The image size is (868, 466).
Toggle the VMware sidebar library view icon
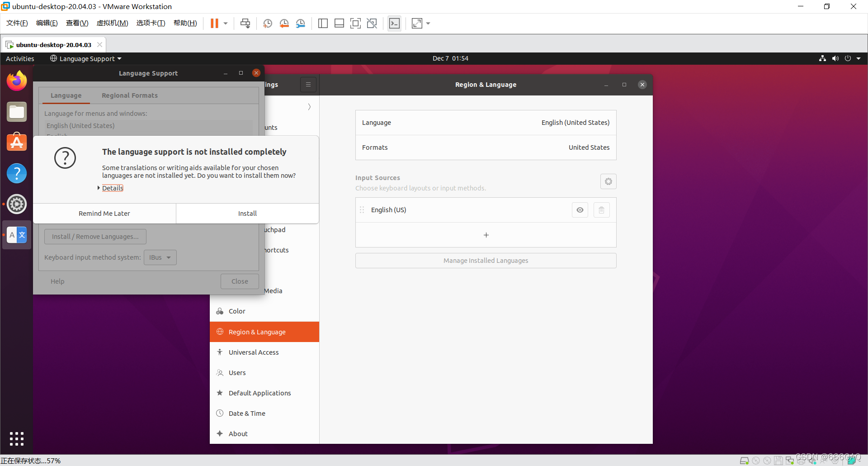323,23
